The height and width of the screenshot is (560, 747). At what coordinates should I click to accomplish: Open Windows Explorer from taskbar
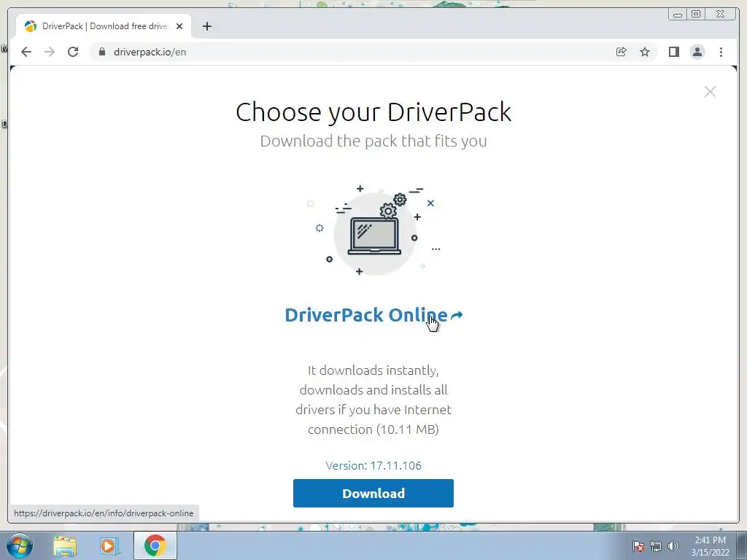pyautogui.click(x=65, y=545)
